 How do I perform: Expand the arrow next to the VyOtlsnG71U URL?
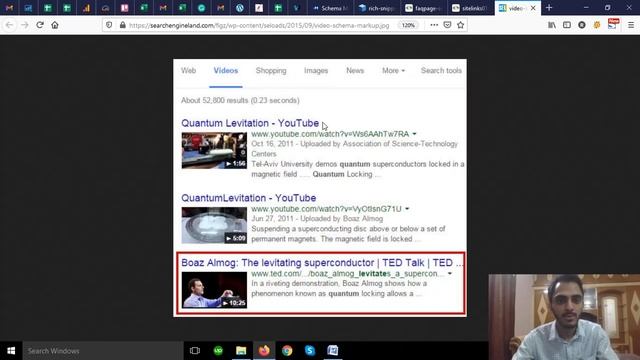(407, 209)
